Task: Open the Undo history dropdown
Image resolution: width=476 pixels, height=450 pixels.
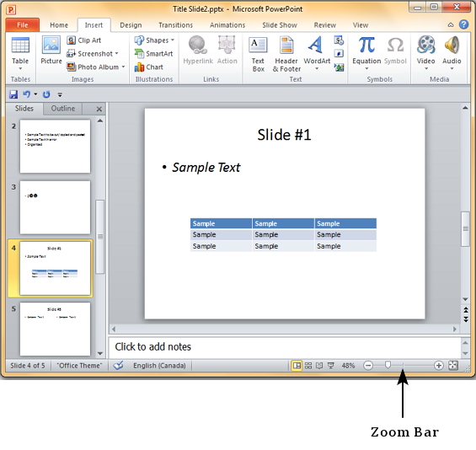Action: [35, 94]
